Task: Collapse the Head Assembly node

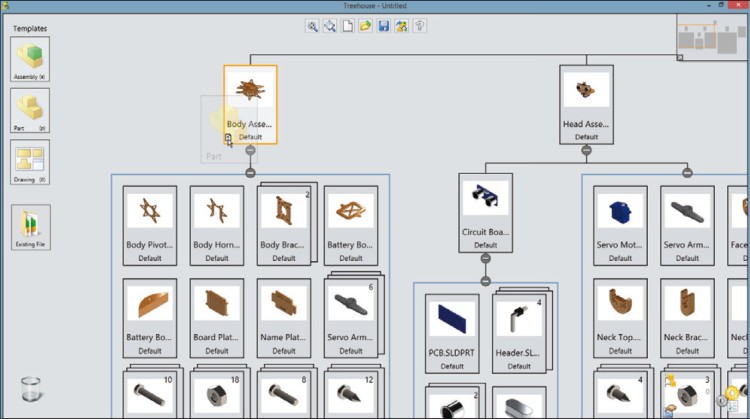Action: coord(587,150)
